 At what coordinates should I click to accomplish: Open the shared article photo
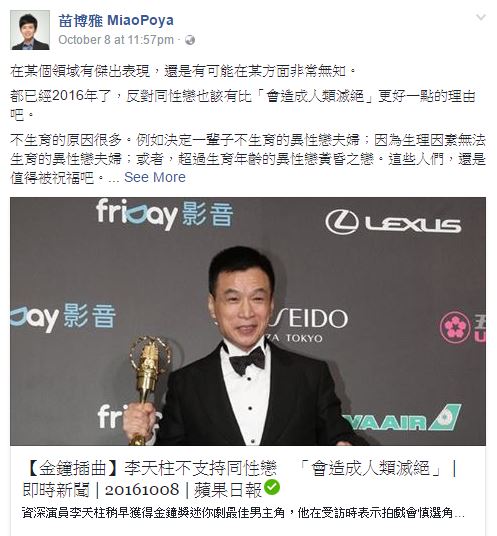[x=248, y=321]
